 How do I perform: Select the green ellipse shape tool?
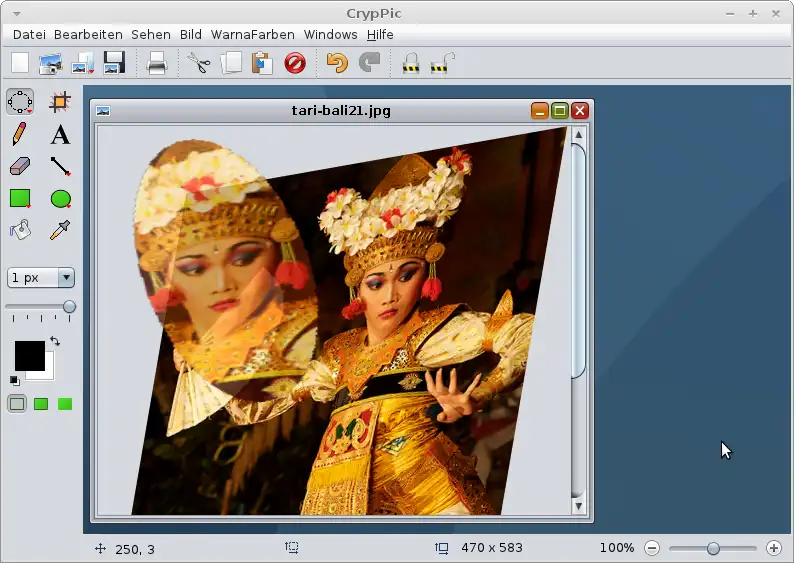(x=61, y=199)
